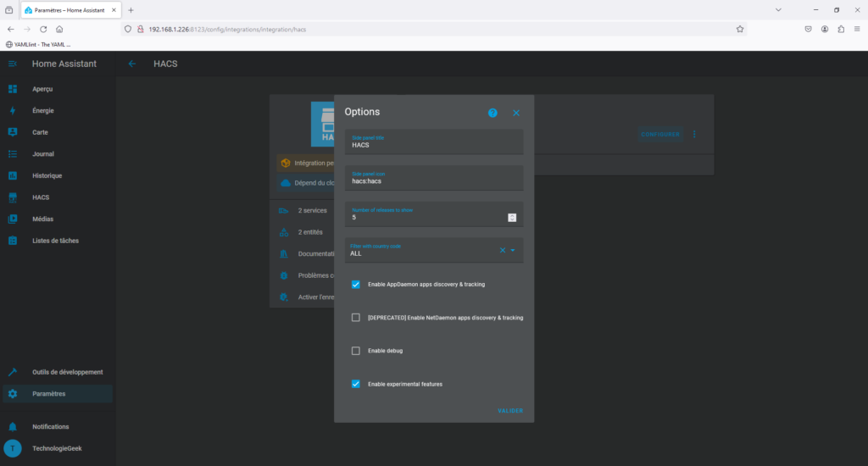Screen dimensions: 868x466
Task: Disable AppDaemon apps discovery checkbox
Action: (356, 285)
